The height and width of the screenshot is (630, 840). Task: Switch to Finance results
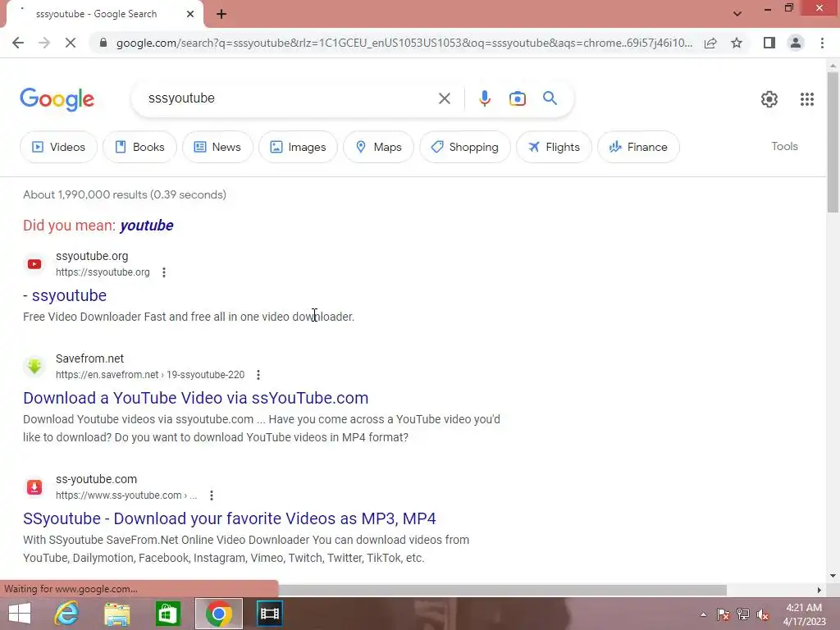coord(638,147)
